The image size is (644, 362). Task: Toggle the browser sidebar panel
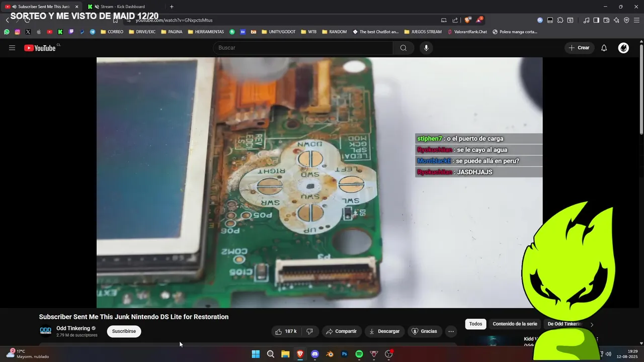tap(596, 20)
